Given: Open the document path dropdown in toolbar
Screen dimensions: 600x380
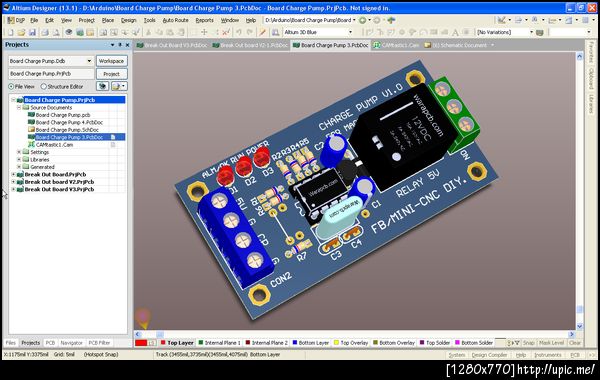Looking at the screenshot, I should coord(354,20).
